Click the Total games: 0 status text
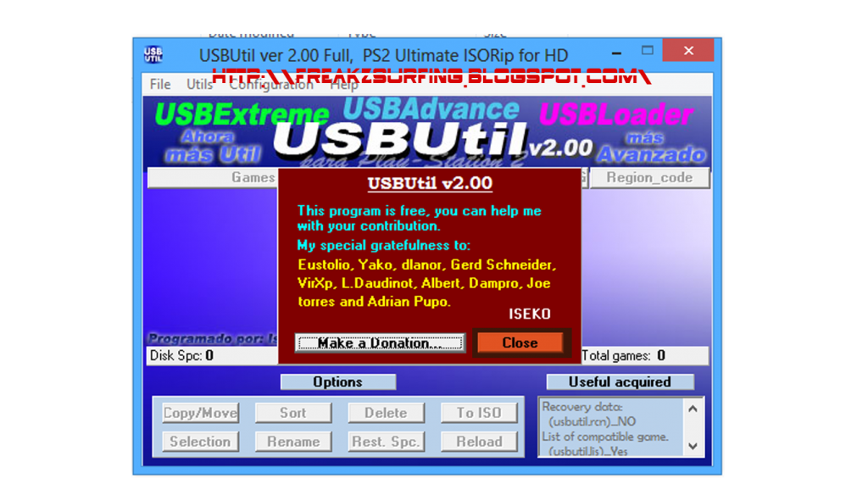This screenshot has width=868, height=490. click(624, 355)
